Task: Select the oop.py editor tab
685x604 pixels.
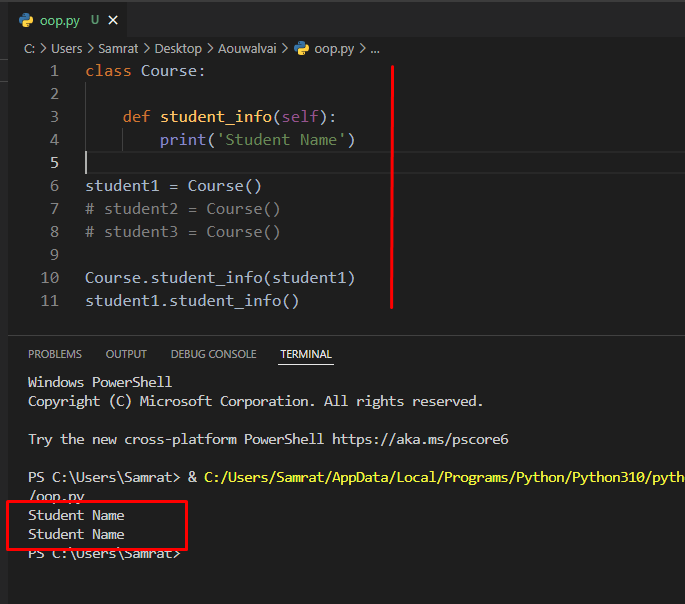Action: coord(68,20)
